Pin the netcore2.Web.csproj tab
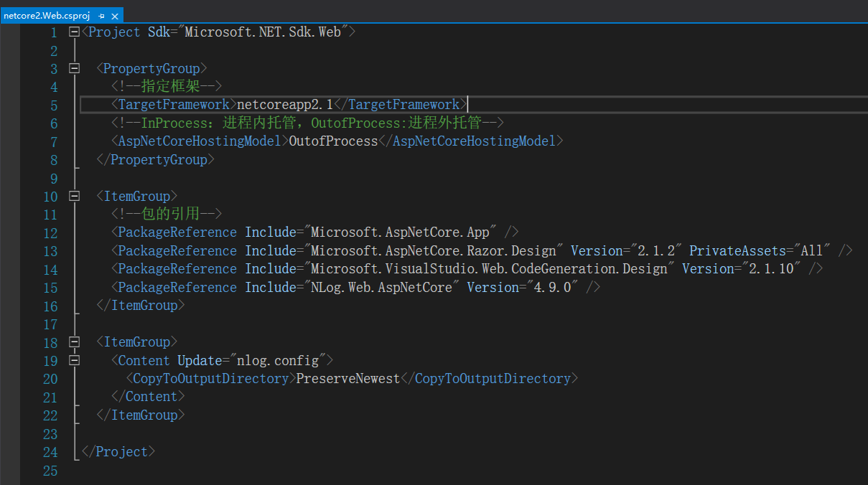Viewport: 868px width, 485px height. pyautogui.click(x=101, y=15)
